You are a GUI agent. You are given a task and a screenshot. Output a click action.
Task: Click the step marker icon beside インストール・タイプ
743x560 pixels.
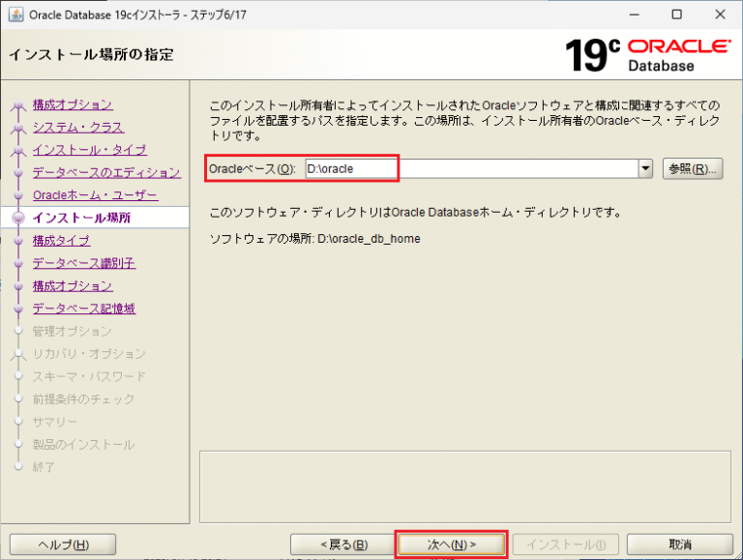coord(18,151)
